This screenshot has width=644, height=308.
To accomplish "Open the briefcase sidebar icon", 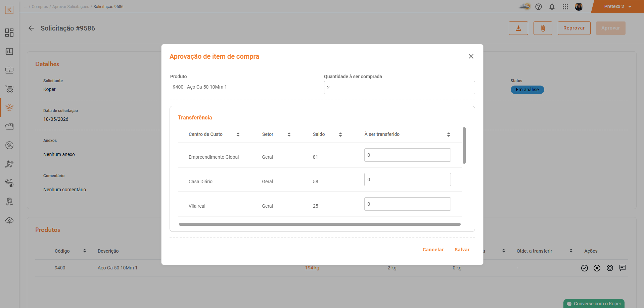I will pyautogui.click(x=9, y=70).
